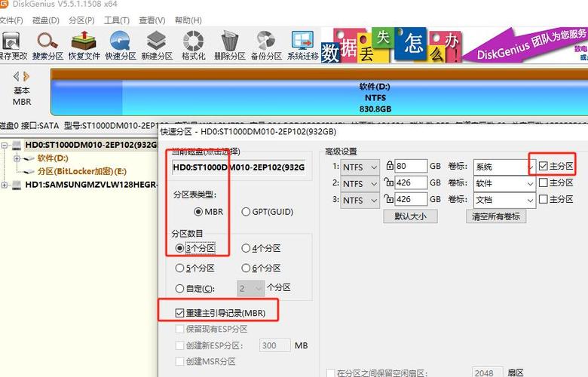Open volume label dropdown showing 软件
The image size is (588, 377).
coord(504,183)
